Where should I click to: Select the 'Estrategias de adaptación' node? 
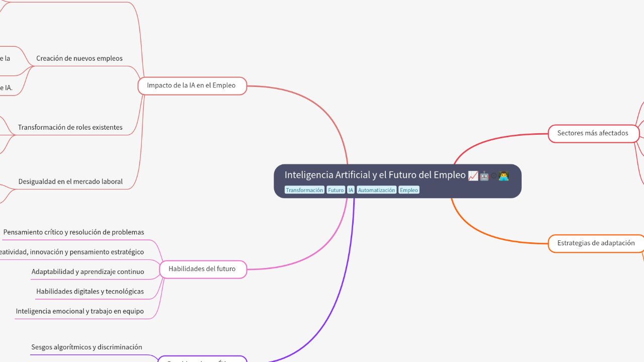596,243
